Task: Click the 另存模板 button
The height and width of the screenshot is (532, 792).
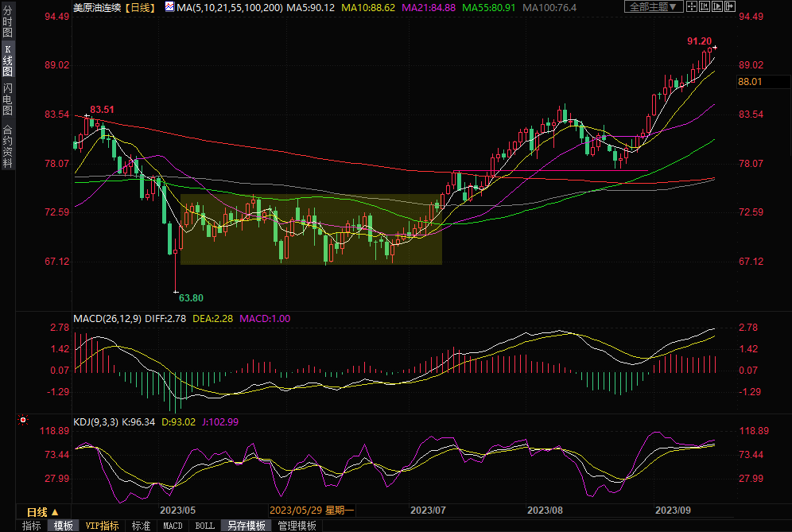Action: (x=247, y=526)
